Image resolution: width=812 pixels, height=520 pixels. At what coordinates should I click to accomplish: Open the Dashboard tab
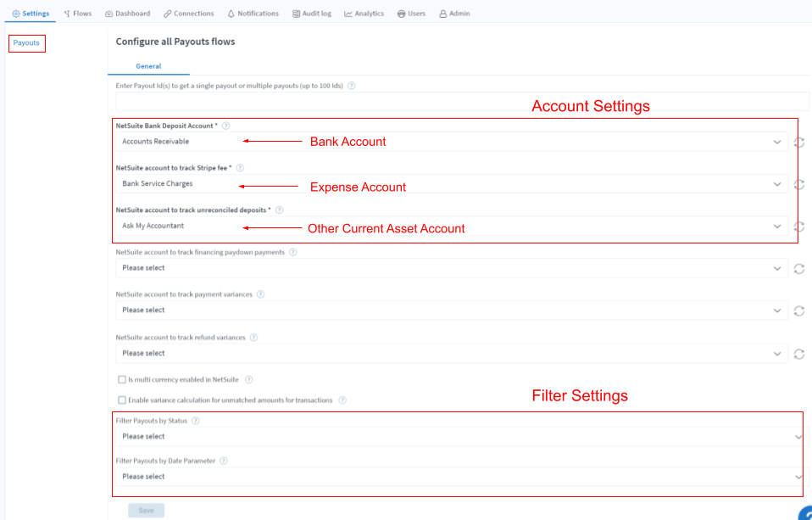127,14
